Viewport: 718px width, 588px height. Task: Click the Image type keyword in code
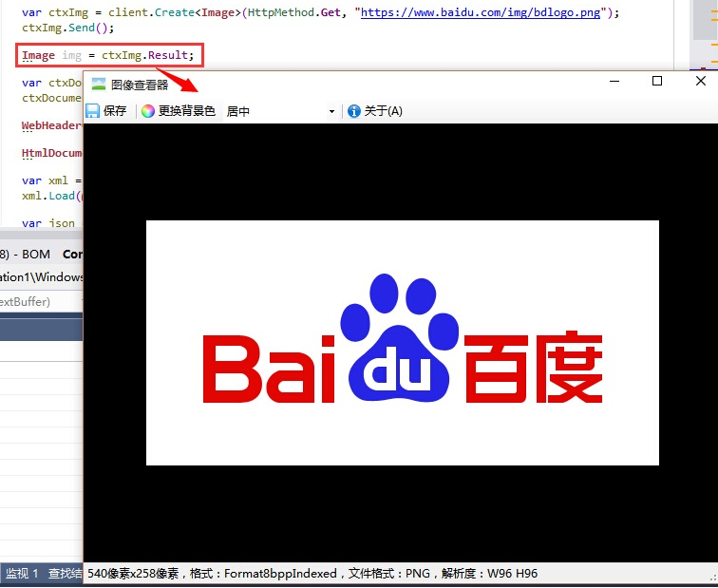tap(38, 55)
